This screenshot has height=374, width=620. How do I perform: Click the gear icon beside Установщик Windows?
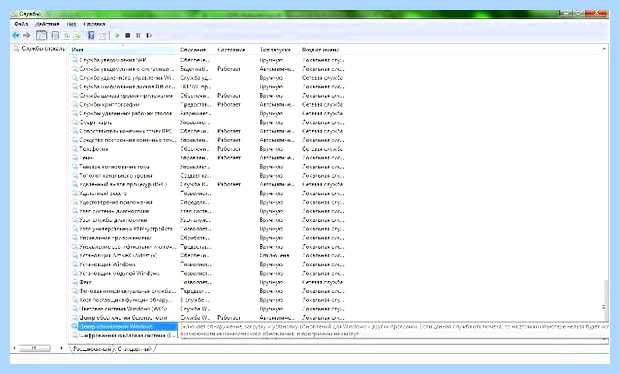[x=75, y=264]
